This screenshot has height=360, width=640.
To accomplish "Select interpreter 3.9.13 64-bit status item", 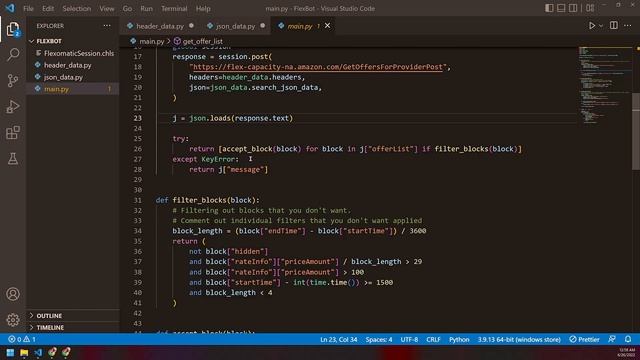I will point(519,339).
